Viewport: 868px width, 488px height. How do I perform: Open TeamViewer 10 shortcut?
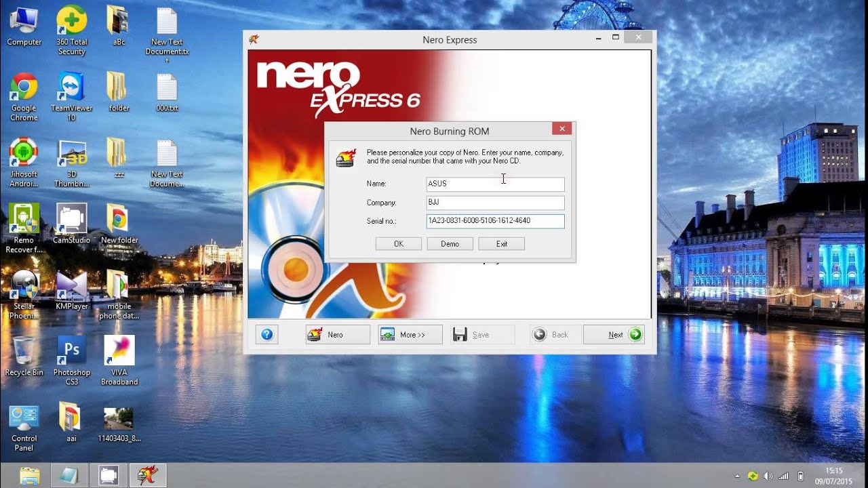tap(71, 98)
